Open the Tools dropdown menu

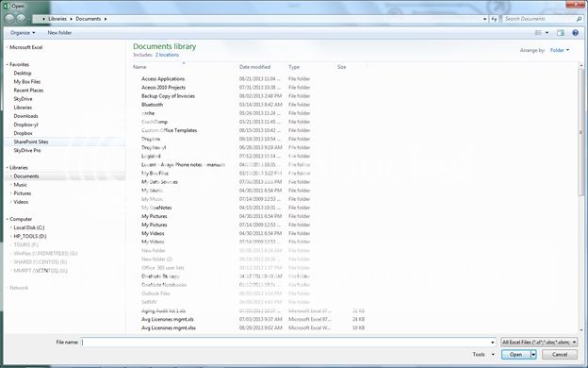click(483, 354)
